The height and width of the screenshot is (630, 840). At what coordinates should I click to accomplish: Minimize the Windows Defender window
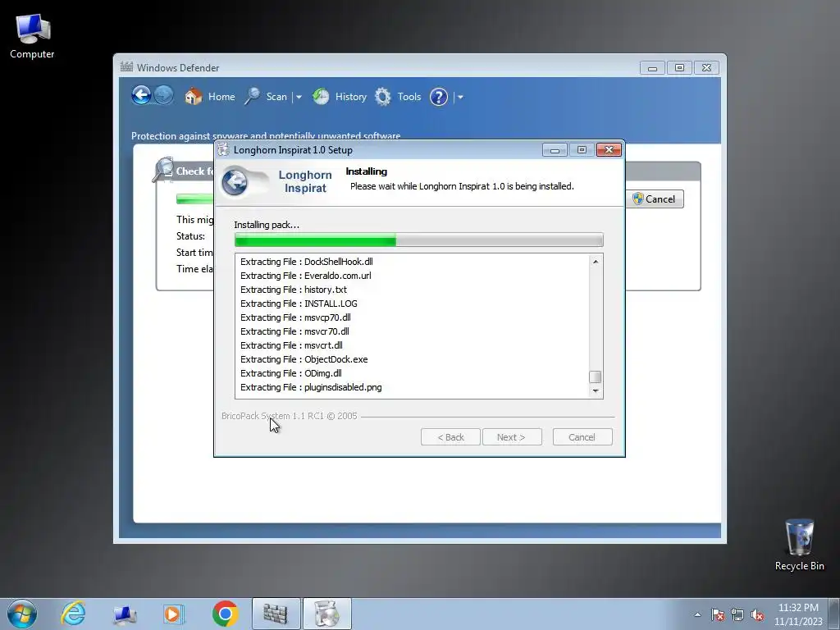tap(652, 68)
